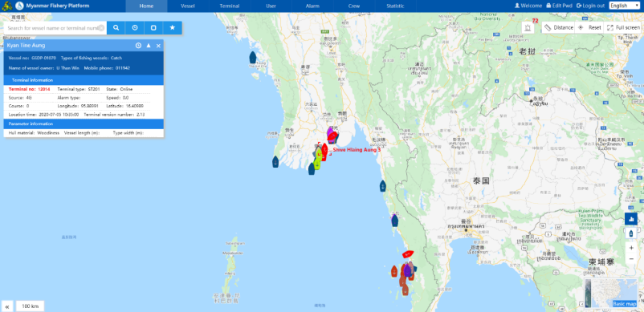
Task: Open track history clock in Kyan Tine Aung panel
Action: point(138,46)
